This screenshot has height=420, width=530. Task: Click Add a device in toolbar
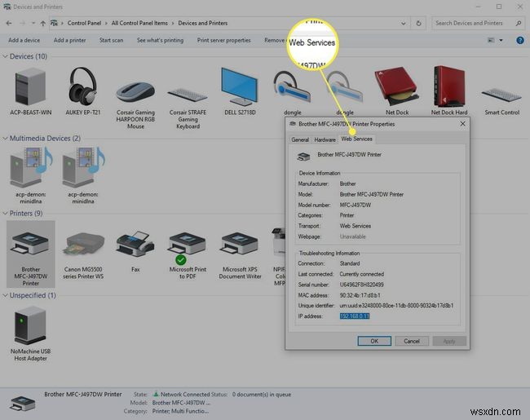coord(24,40)
